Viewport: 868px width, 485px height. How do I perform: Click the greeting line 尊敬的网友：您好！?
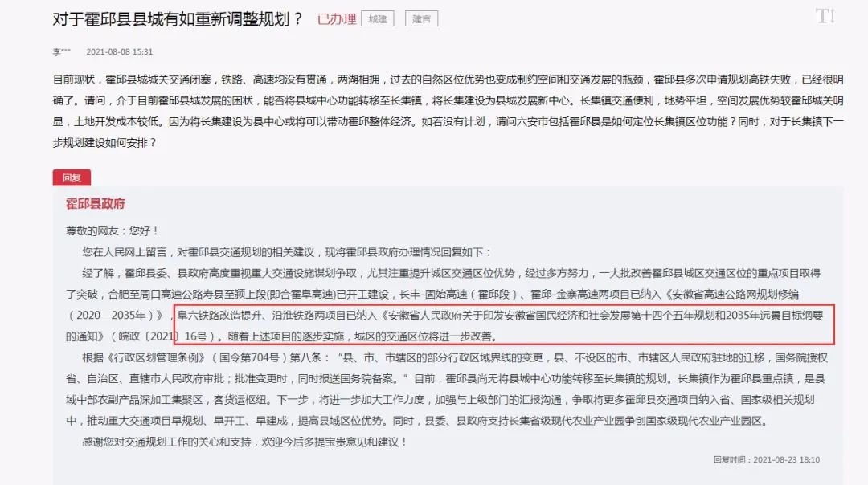click(113, 230)
